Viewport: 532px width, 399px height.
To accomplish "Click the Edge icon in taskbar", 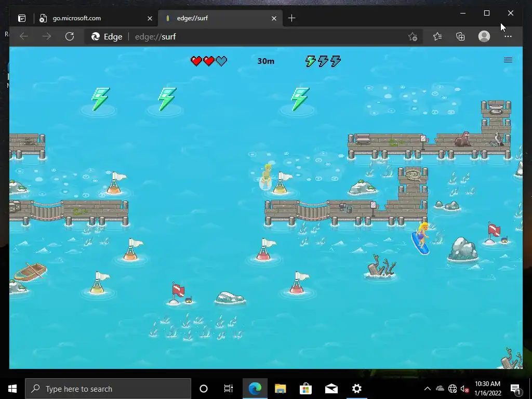I will (255, 389).
